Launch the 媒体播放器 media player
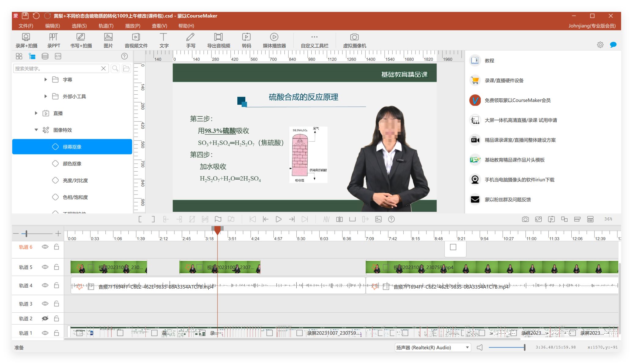The width and height of the screenshot is (633, 364). 274,41
